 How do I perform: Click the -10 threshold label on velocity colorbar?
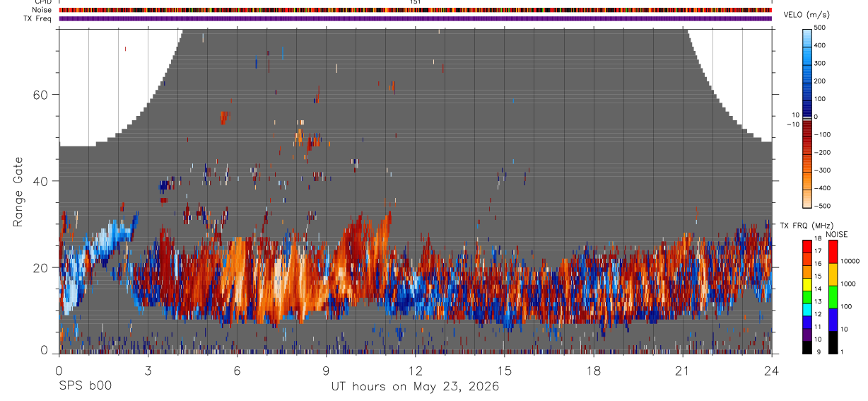coord(793,124)
